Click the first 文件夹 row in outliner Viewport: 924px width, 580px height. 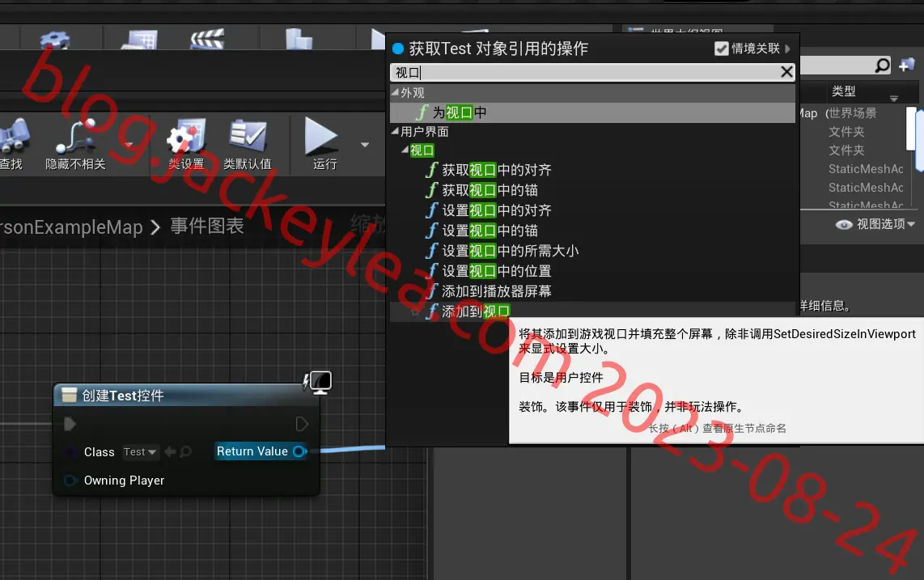point(846,131)
